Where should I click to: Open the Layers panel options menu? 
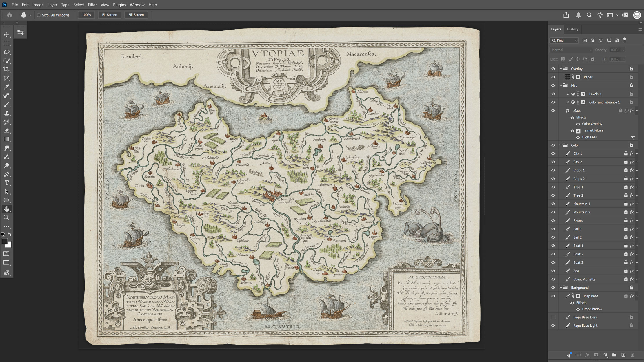[640, 29]
